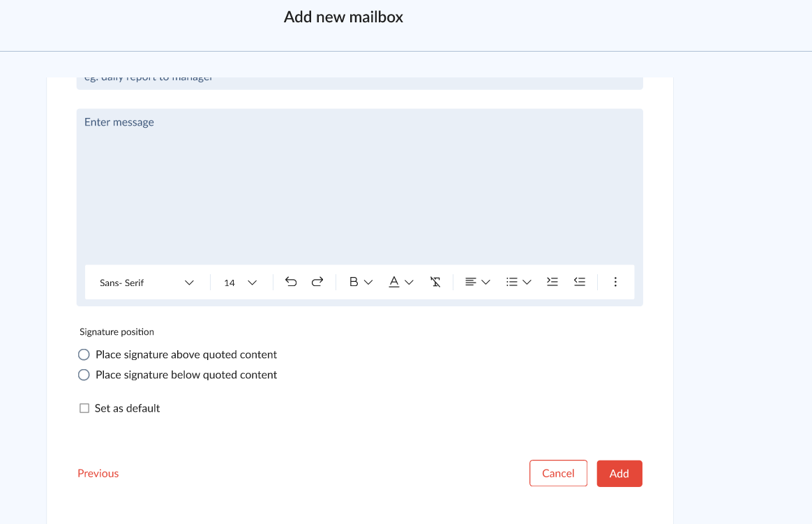Click the undo arrow icon
The image size is (812, 524).
coord(291,282)
